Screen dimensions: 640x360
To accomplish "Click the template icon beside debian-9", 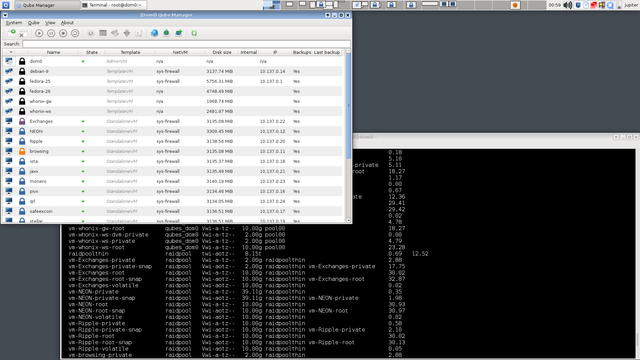I will point(9,71).
